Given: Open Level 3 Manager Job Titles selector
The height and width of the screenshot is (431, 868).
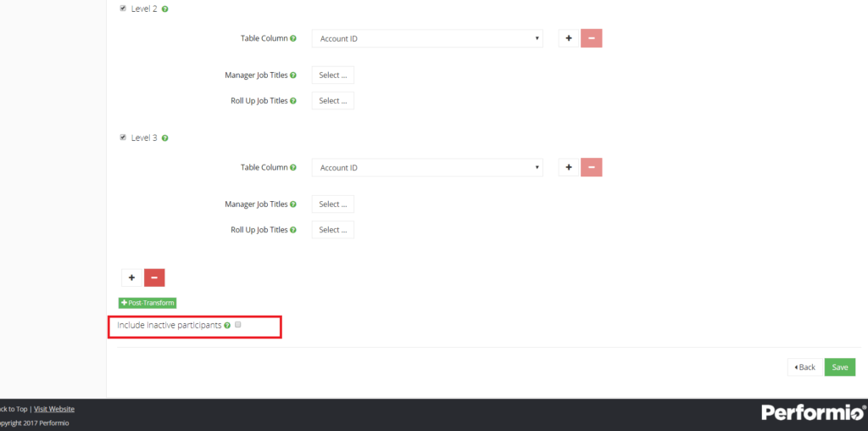Looking at the screenshot, I should pyautogui.click(x=332, y=204).
